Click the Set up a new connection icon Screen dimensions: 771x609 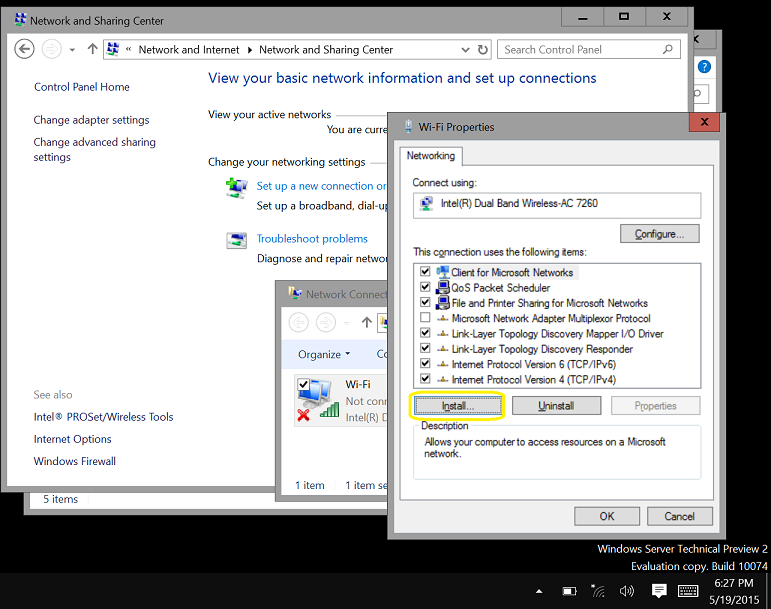click(x=236, y=187)
